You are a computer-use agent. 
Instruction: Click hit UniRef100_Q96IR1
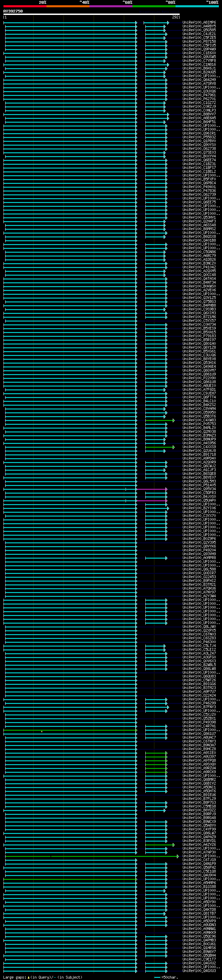tap(199, 133)
